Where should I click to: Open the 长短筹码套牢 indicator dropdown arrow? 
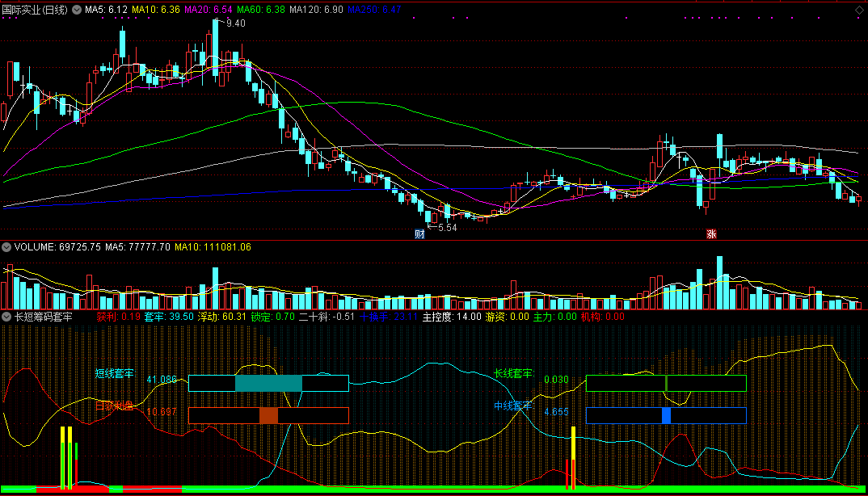pyautogui.click(x=6, y=317)
